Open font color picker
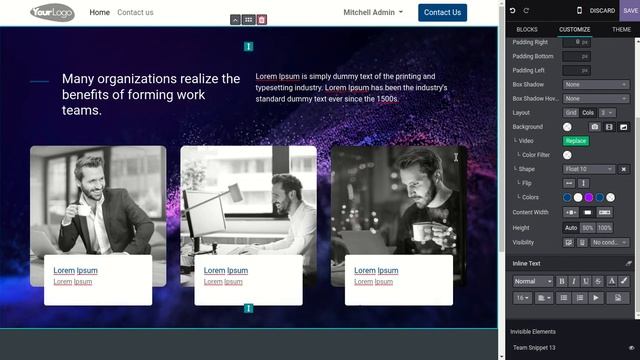Viewport: 640px width, 360px height. [x=611, y=281]
